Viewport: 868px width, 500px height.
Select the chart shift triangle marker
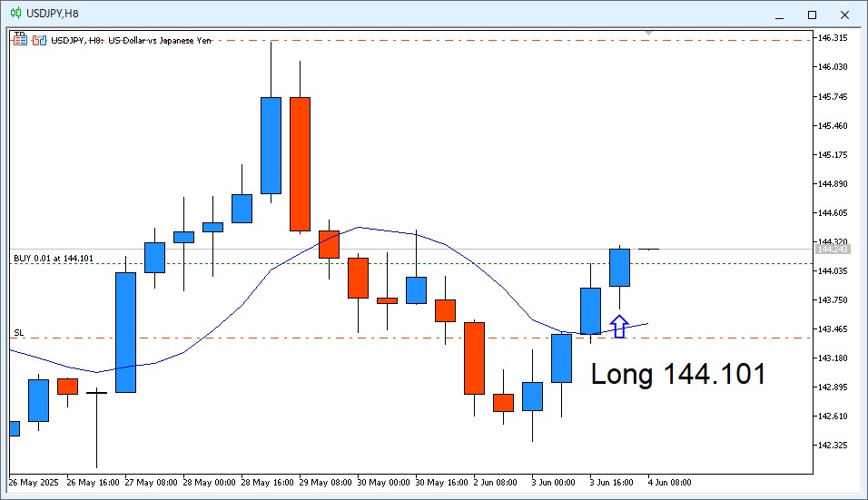pos(649,34)
